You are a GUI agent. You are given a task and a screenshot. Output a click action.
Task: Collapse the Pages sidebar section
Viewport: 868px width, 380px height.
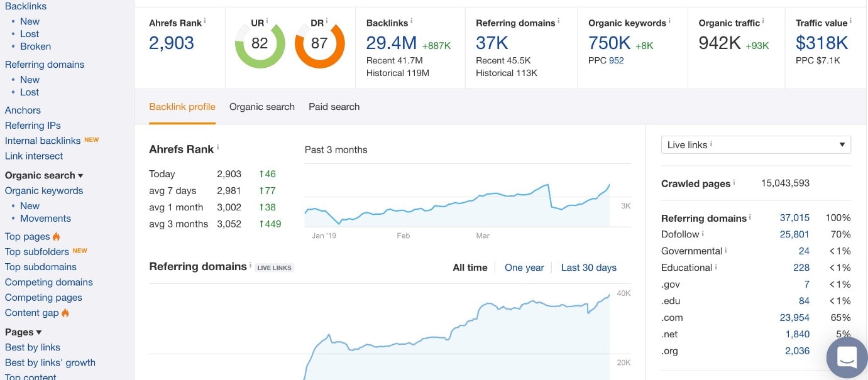[x=39, y=332]
